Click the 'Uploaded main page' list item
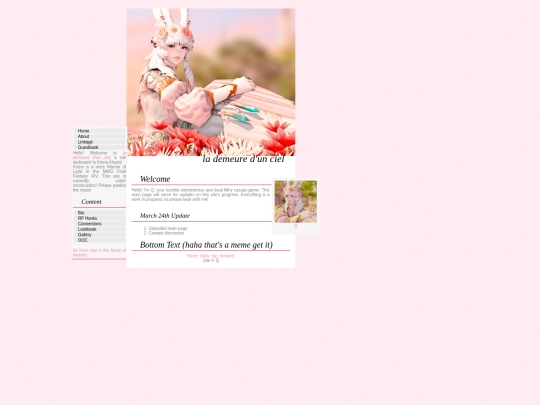540x405 pixels. coord(168,228)
